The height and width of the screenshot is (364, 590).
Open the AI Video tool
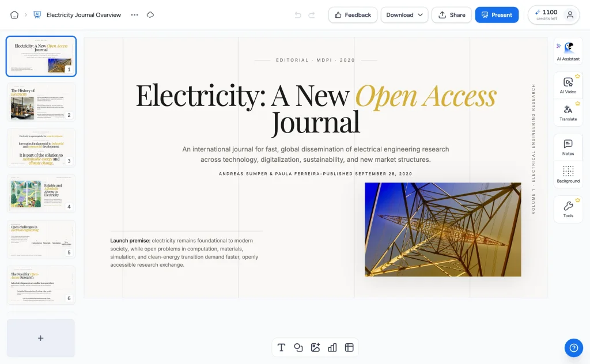(x=568, y=85)
